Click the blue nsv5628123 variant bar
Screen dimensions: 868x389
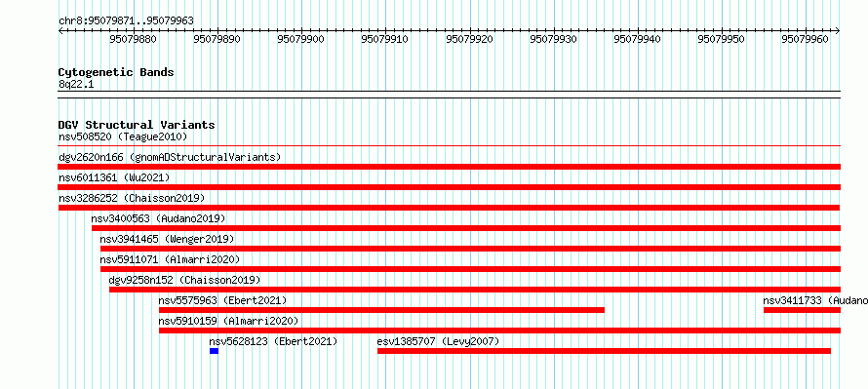[214, 351]
